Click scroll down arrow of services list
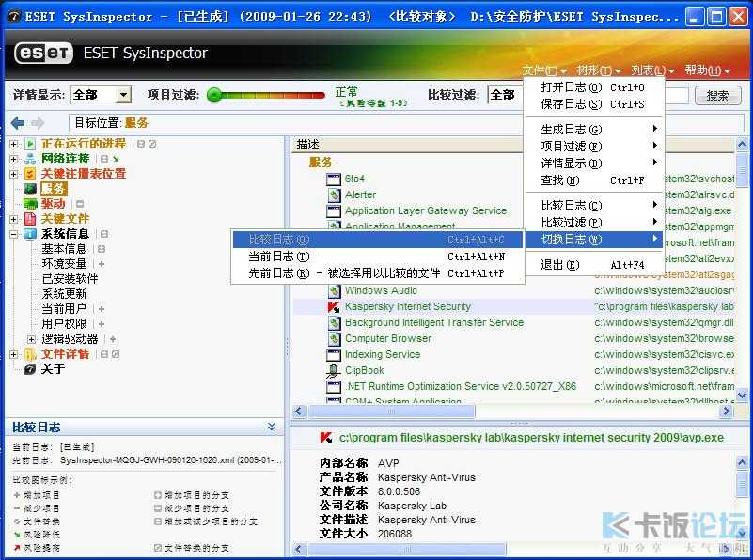This screenshot has width=753, height=560. [742, 396]
